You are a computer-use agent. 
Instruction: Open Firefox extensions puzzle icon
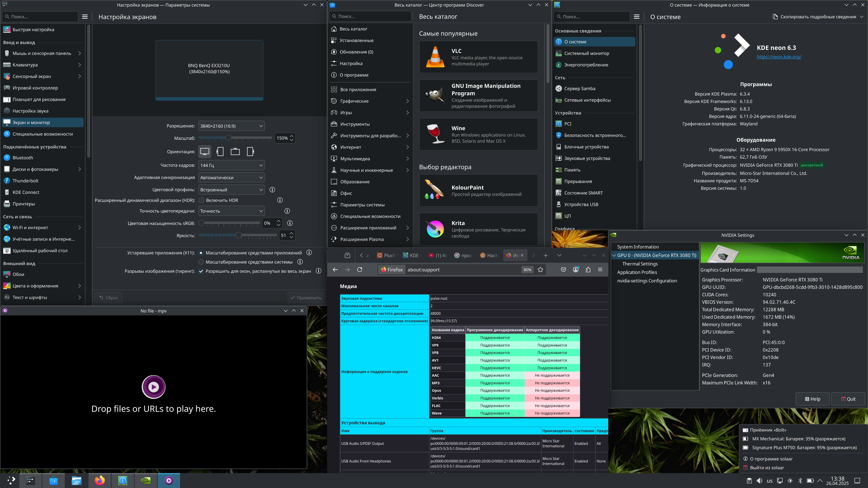pyautogui.click(x=588, y=270)
